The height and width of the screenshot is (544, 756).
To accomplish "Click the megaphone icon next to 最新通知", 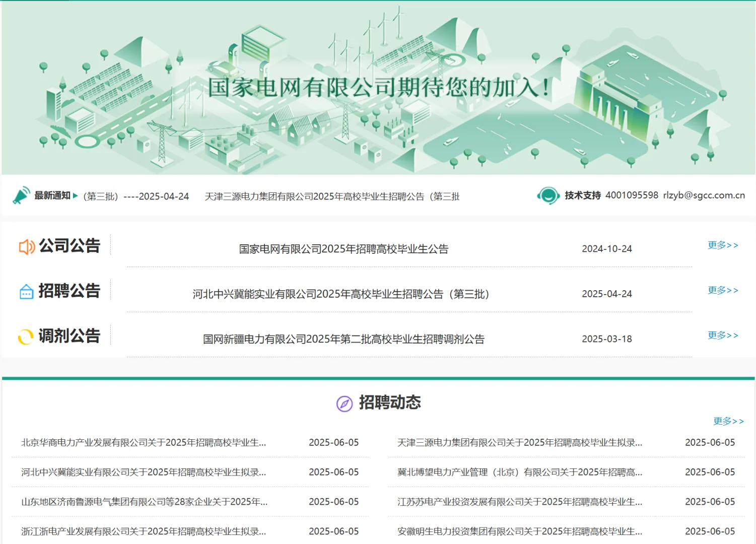I will click(22, 196).
